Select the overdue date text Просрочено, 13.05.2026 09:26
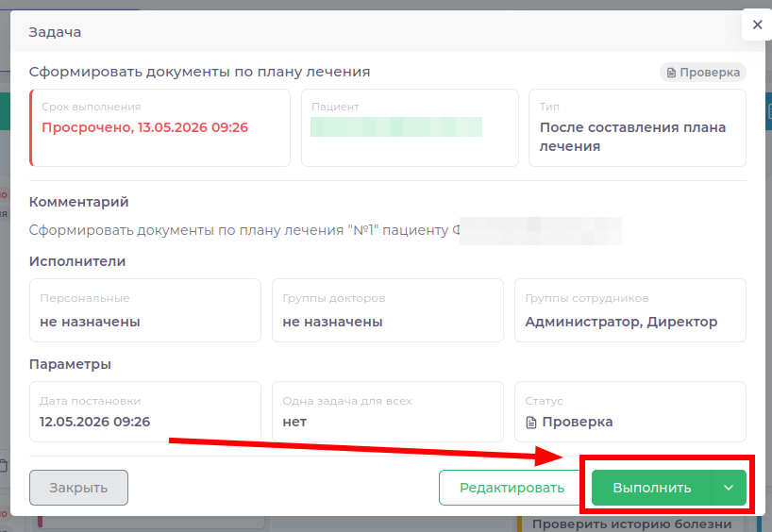The image size is (772, 532). tap(144, 127)
